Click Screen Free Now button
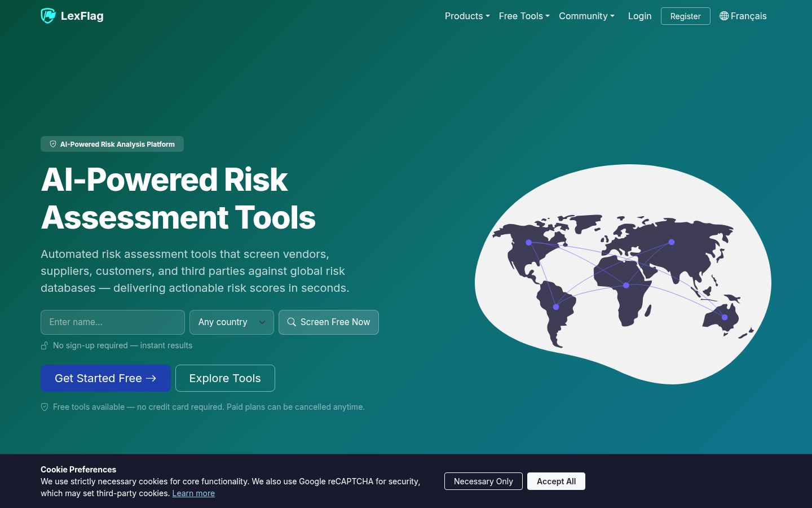Screen dimensions: 812x508 329,322
